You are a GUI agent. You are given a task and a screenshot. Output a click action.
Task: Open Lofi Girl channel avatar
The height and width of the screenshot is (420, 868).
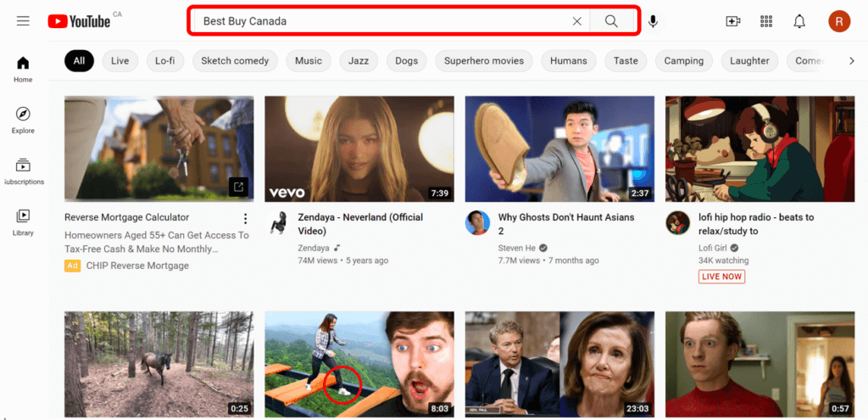click(x=677, y=223)
